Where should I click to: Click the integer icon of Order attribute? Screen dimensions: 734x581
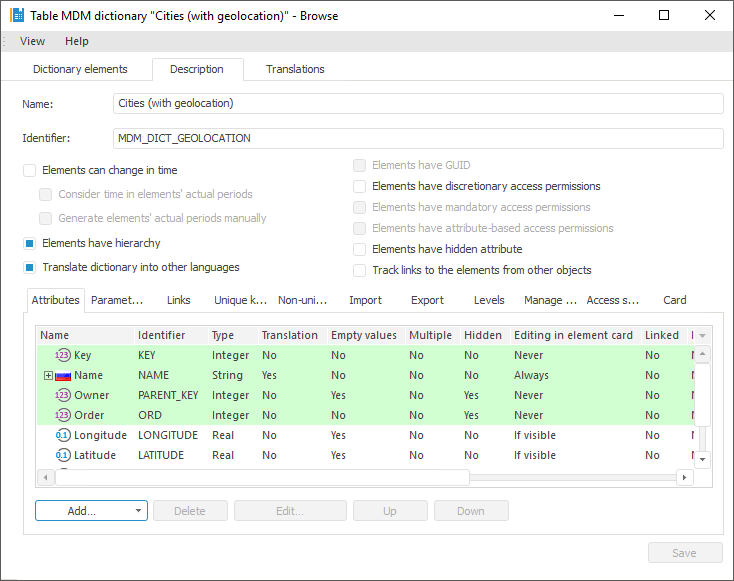[x=63, y=415]
